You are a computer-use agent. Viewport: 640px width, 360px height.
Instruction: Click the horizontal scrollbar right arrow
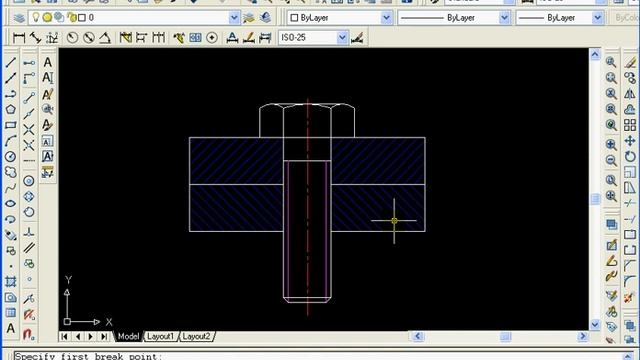pos(582,336)
